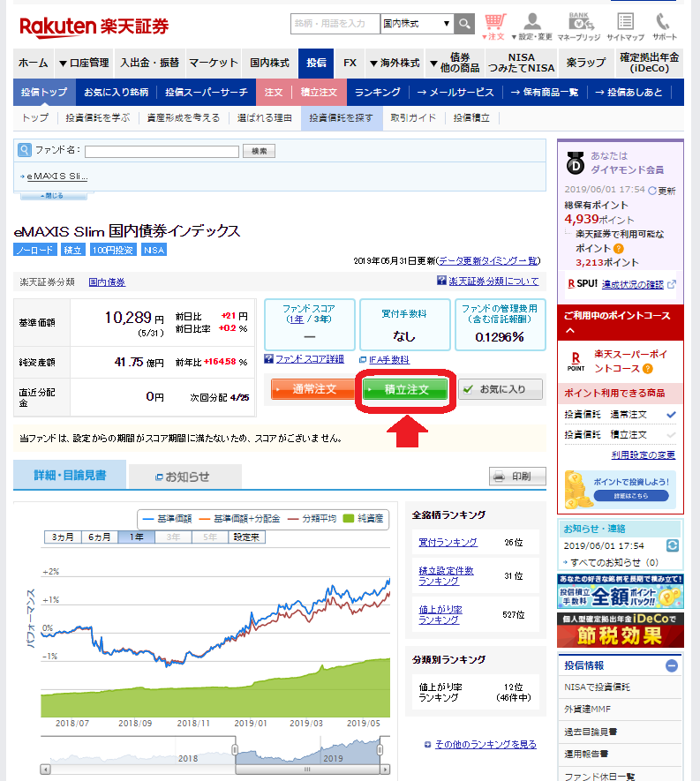
Task: Click the Rakuten Securities logo
Action: click(94, 26)
